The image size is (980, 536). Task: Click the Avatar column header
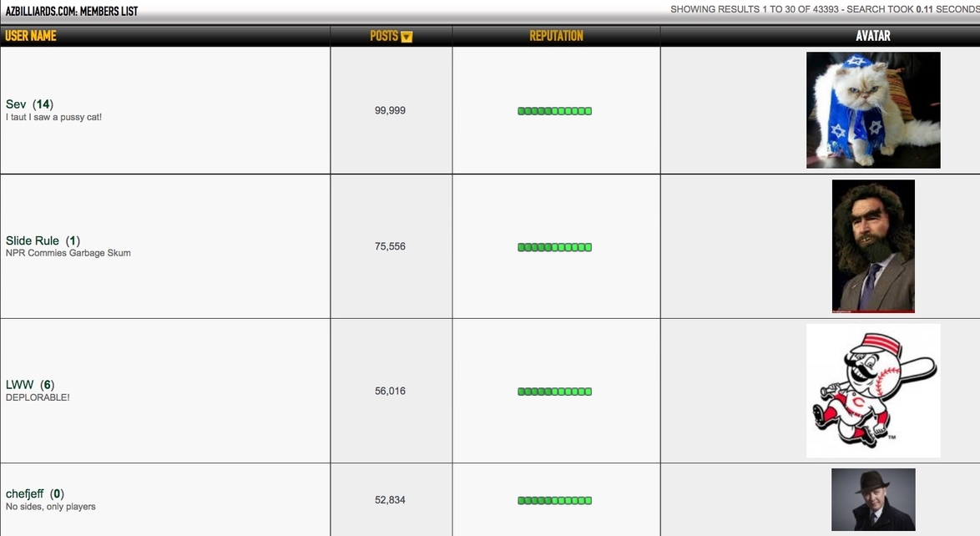(873, 36)
